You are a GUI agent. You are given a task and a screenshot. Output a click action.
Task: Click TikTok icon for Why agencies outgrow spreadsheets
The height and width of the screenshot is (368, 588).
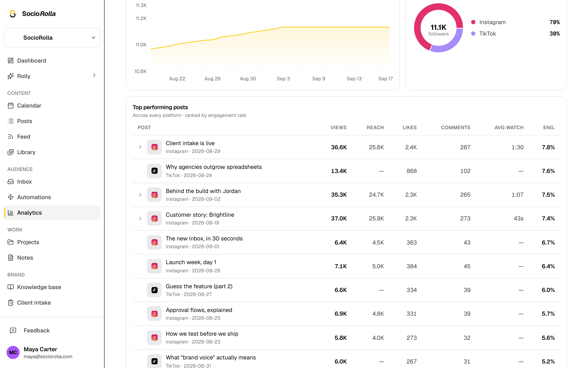(x=154, y=171)
